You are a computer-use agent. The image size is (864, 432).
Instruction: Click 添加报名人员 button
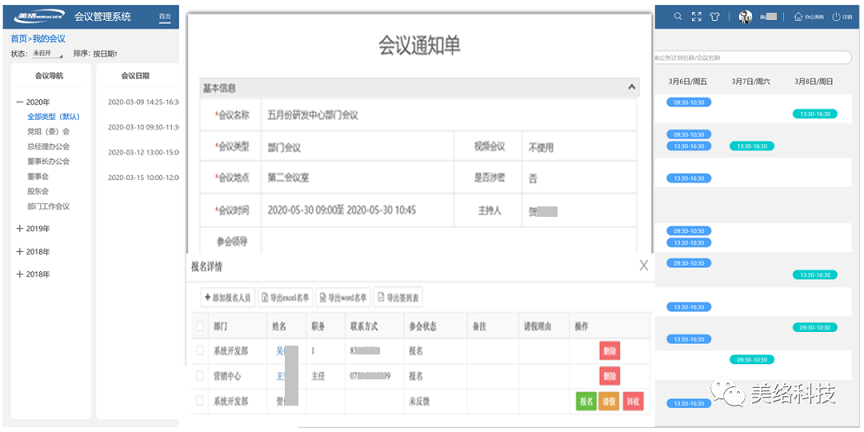(x=227, y=297)
